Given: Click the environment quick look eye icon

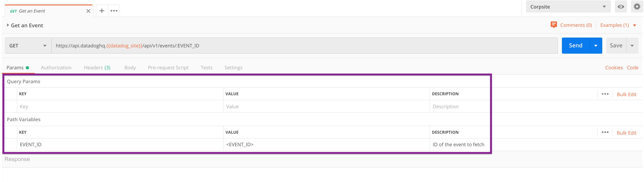Looking at the screenshot, I should (621, 7).
